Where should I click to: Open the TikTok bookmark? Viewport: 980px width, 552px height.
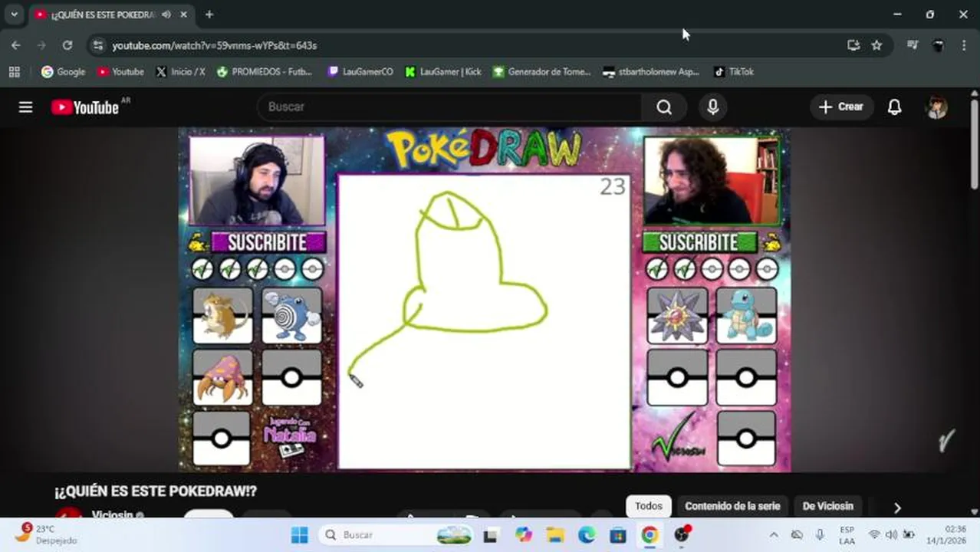[734, 72]
